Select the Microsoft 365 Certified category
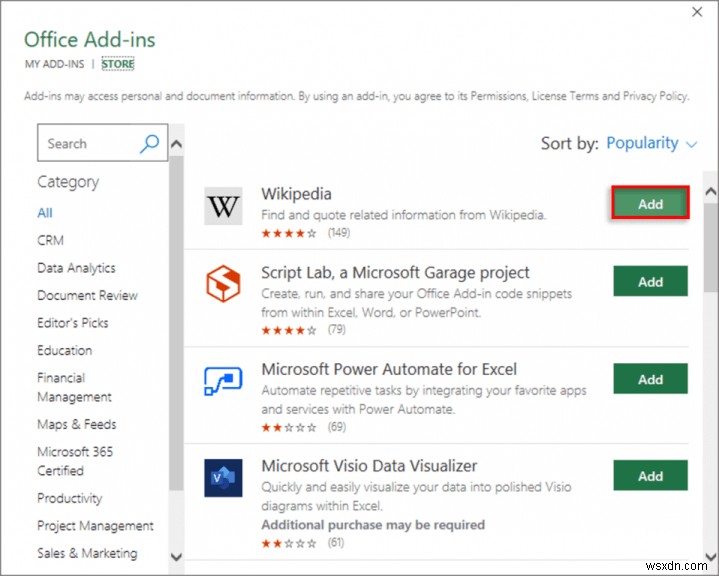The image size is (719, 576). pyautogui.click(x=75, y=461)
